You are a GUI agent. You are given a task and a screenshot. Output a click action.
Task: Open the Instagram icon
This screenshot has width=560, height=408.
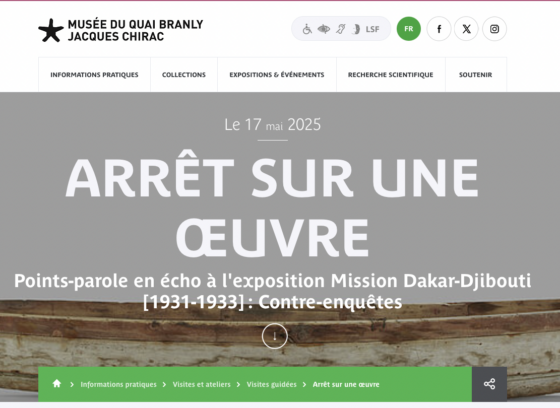(494, 29)
